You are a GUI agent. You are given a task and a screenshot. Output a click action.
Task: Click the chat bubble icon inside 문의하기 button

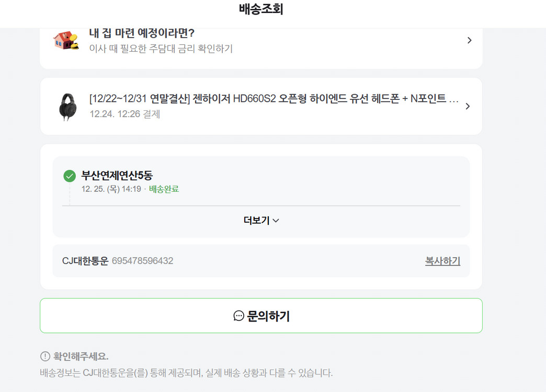coord(240,316)
